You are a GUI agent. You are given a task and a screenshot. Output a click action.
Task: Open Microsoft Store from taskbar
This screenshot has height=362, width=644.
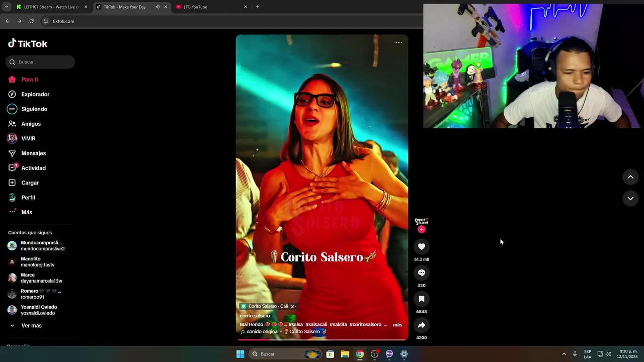point(330,354)
